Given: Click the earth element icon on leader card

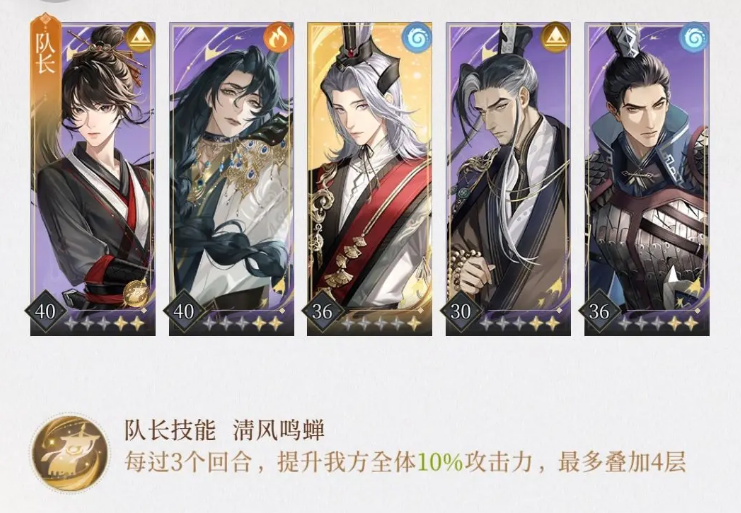Looking at the screenshot, I should [139, 38].
